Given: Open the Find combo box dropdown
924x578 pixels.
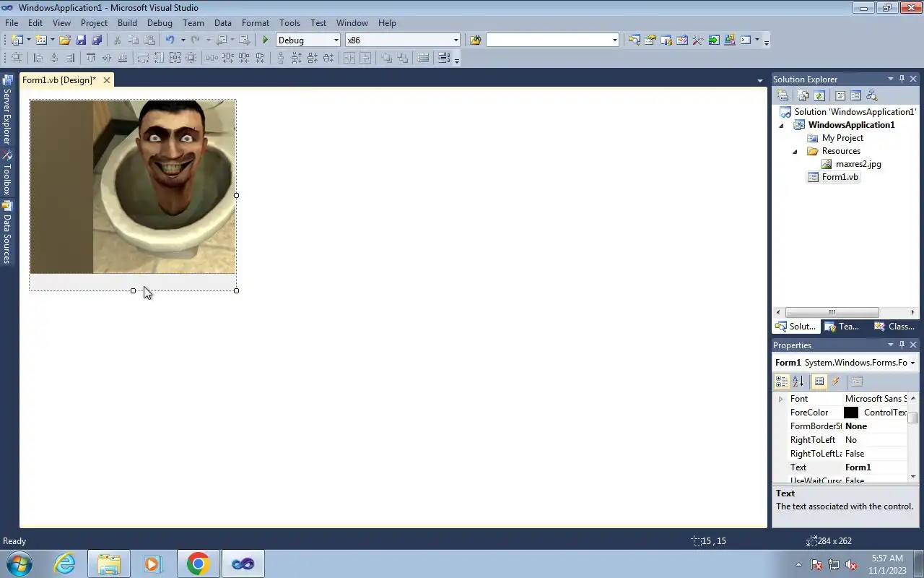Looking at the screenshot, I should point(614,40).
